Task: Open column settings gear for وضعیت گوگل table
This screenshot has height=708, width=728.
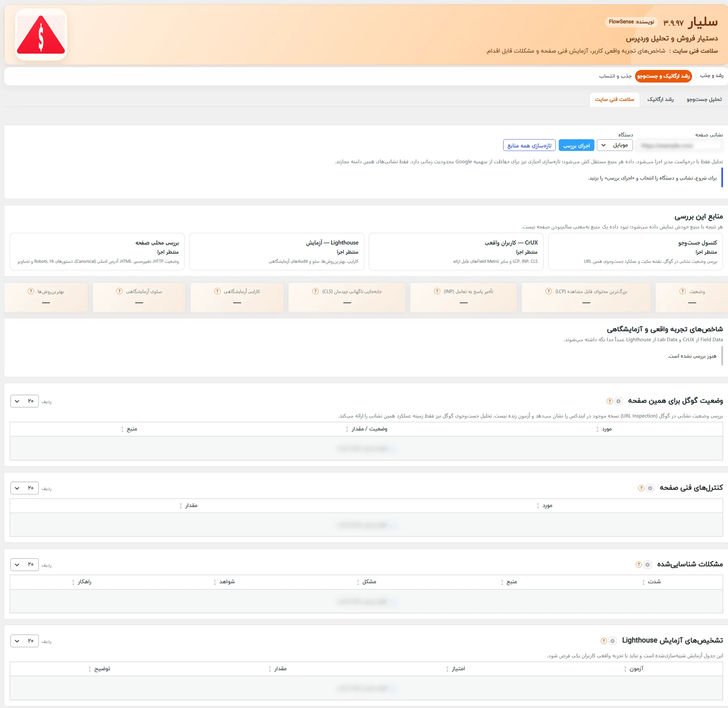Action: [618, 401]
